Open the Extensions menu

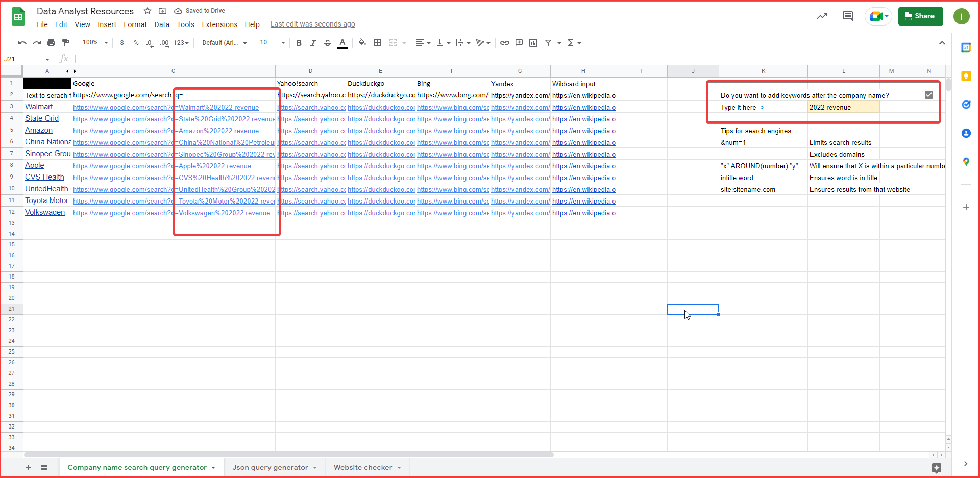(x=219, y=24)
